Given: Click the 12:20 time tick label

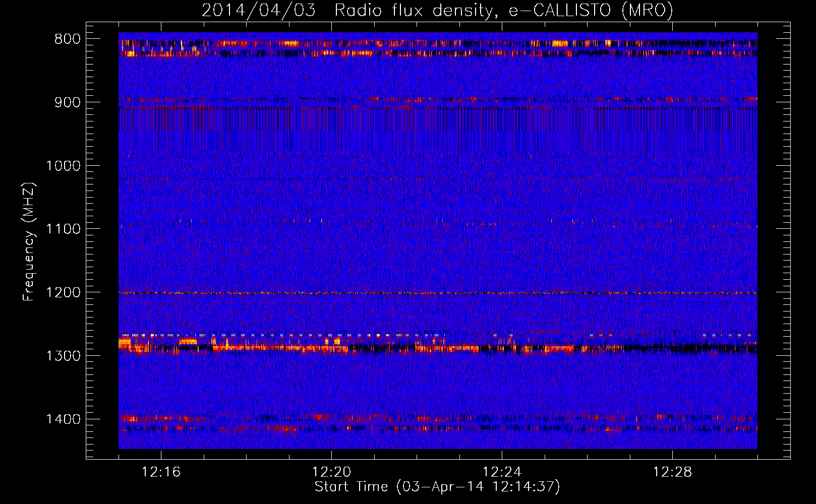Looking at the screenshot, I should 331,472.
